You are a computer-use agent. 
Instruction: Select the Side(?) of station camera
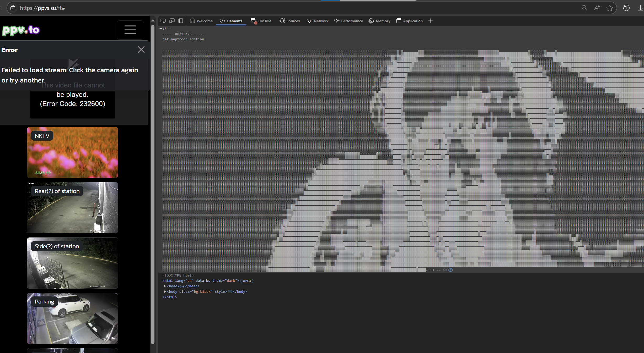[72, 263]
